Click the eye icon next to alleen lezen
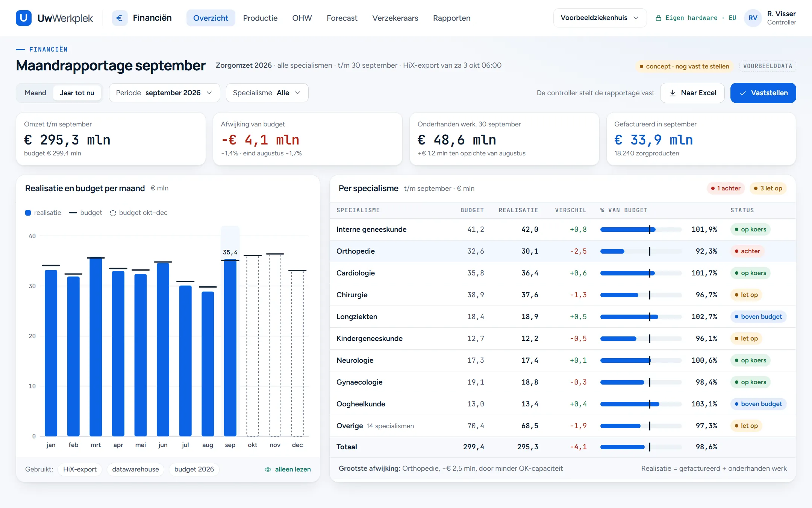The image size is (812, 508). [268, 469]
